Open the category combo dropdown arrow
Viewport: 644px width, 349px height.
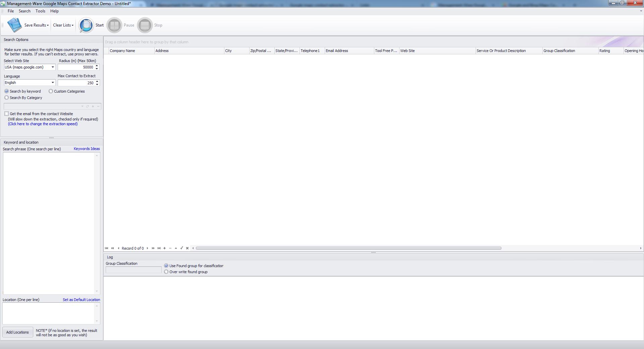[x=82, y=106]
